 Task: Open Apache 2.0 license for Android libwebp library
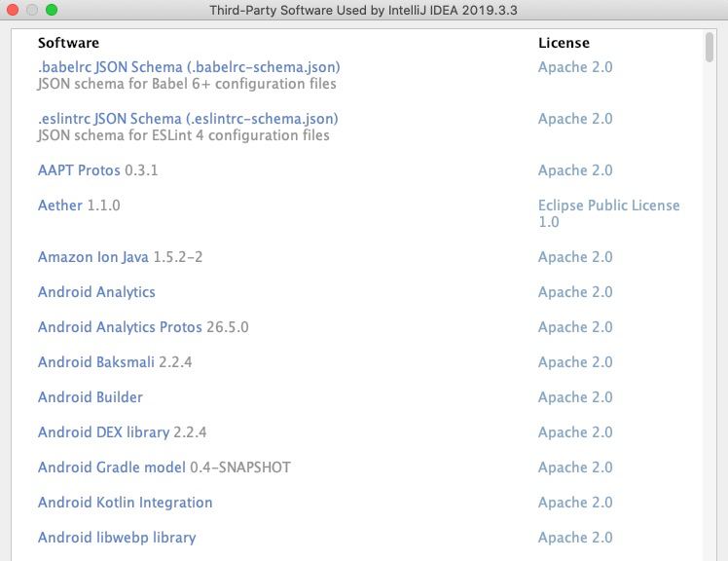(575, 538)
